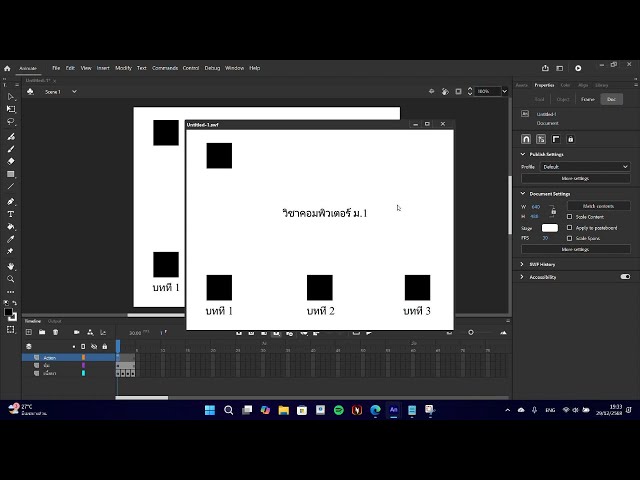Select the Hand tool
Viewport: 640px width, 480px height.
tap(11, 266)
